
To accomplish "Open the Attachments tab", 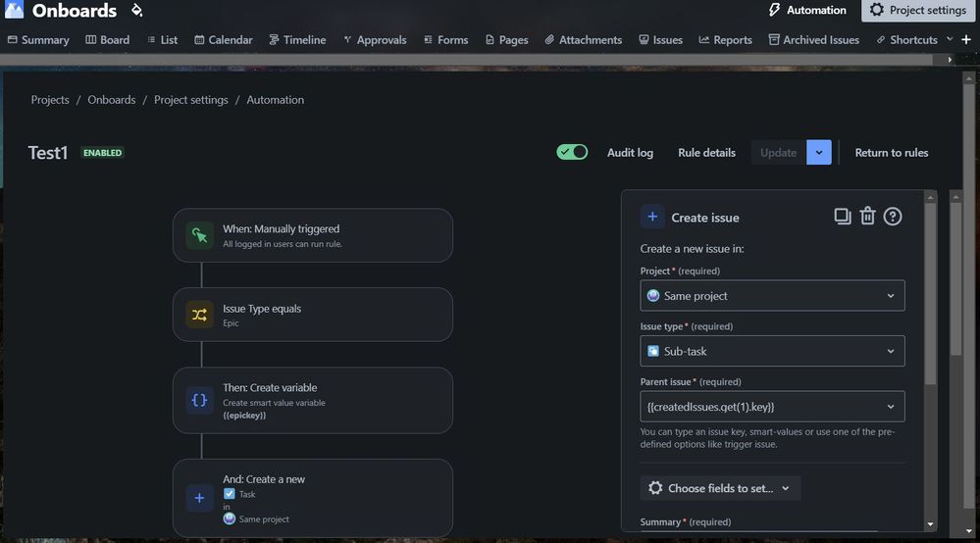I will point(583,39).
